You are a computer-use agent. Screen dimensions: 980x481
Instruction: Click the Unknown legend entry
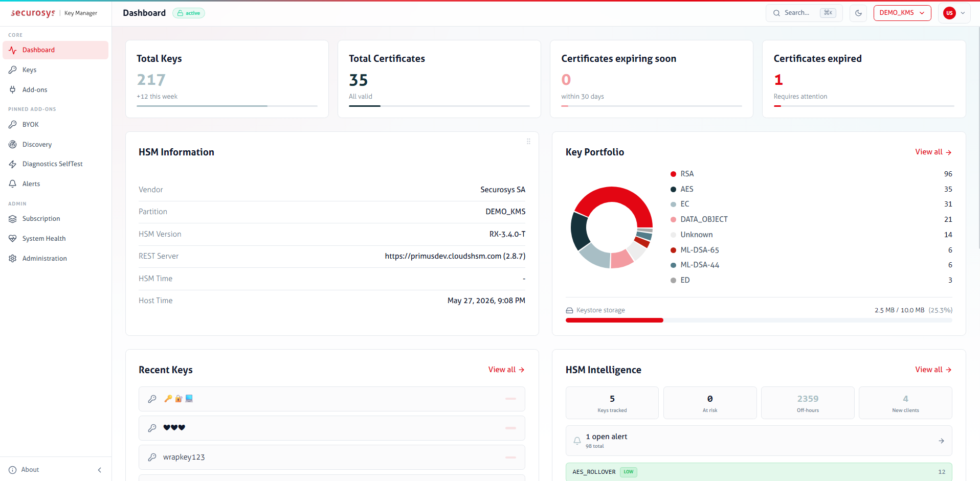pos(811,235)
